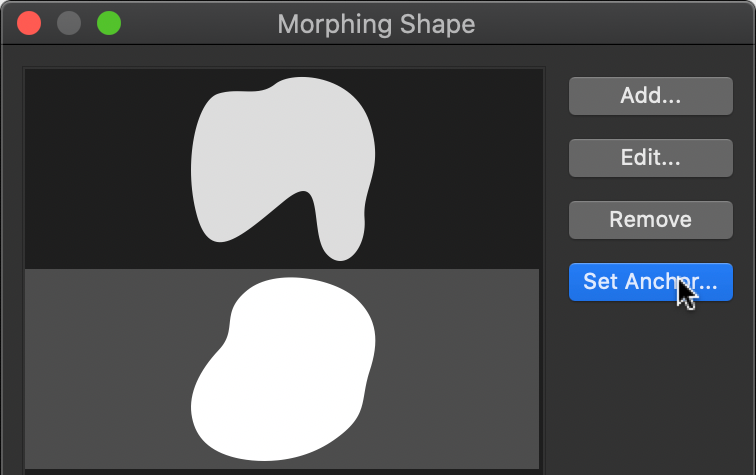Open the Edit... shape dialog
Screen dimensions: 756x475
(650, 158)
